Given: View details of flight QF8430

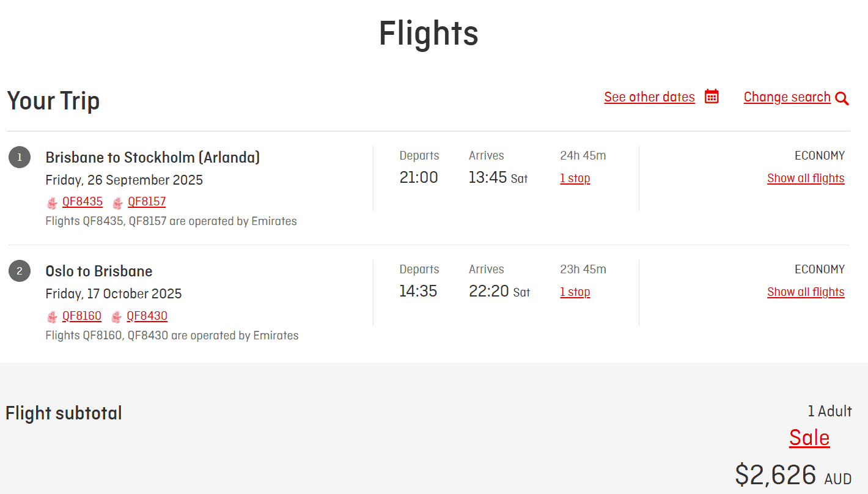Looking at the screenshot, I should (x=147, y=316).
